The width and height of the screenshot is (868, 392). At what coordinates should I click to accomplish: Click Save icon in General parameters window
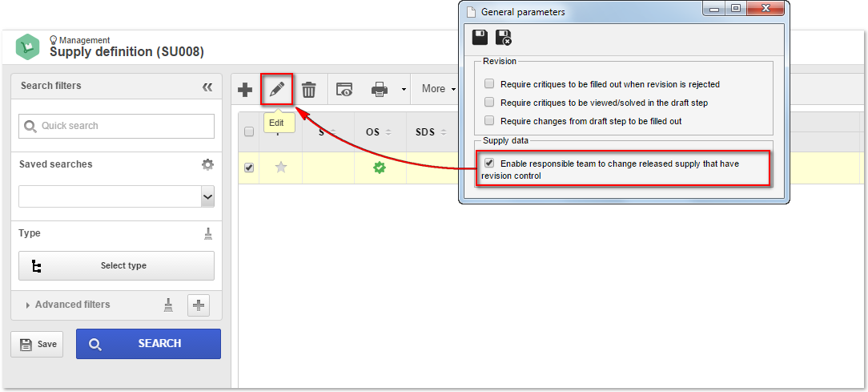click(x=480, y=37)
